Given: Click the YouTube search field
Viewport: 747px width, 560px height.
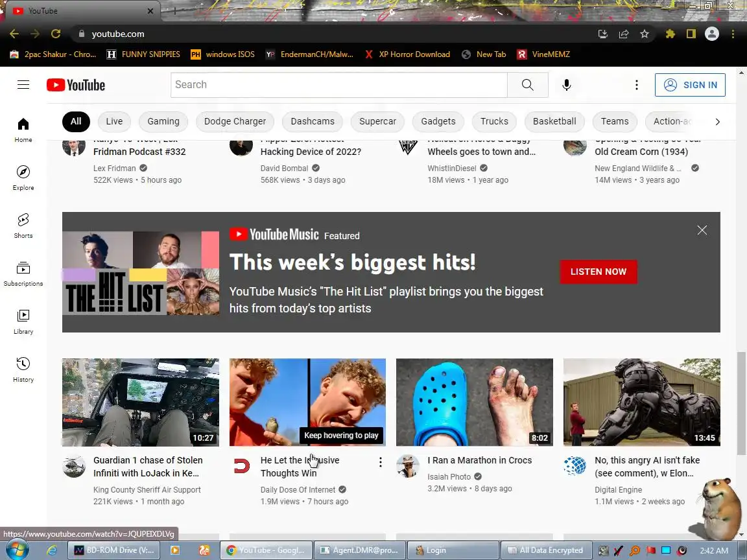Looking at the screenshot, I should [x=338, y=85].
